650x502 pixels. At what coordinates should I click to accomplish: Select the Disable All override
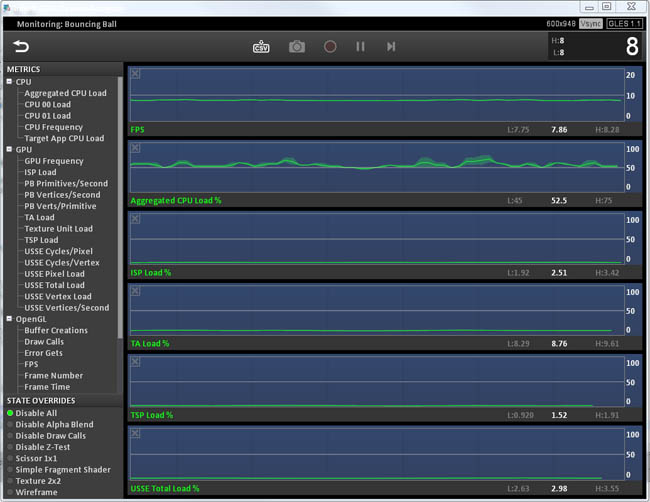point(36,413)
